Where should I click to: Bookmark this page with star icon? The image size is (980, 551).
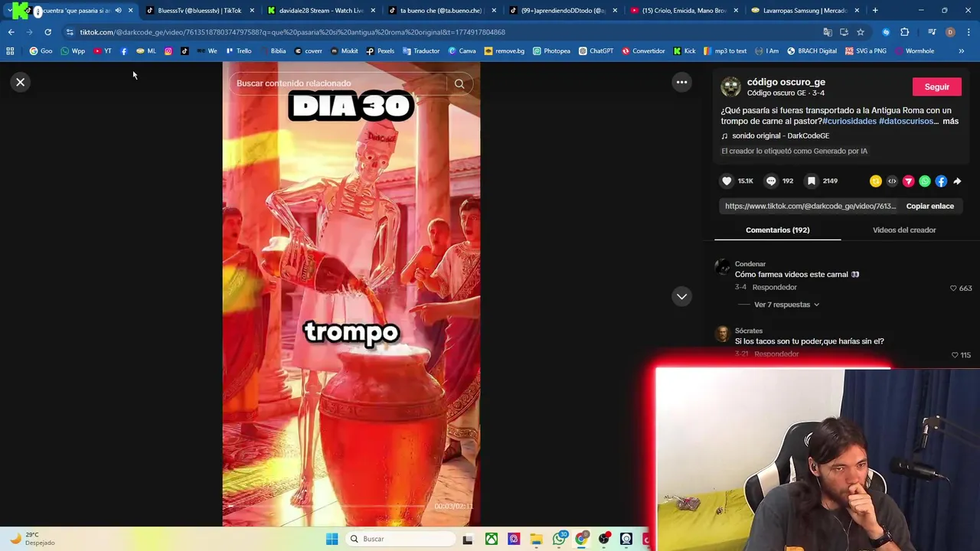coord(861,32)
